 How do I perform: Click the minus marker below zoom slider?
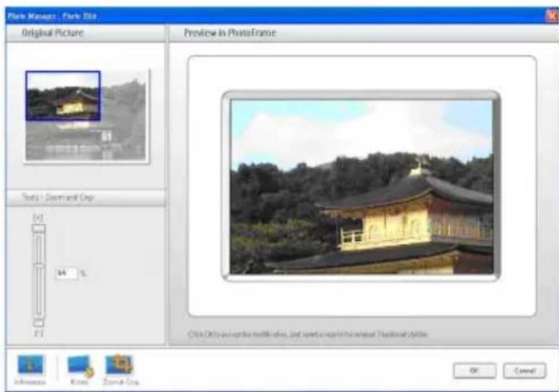click(x=37, y=335)
